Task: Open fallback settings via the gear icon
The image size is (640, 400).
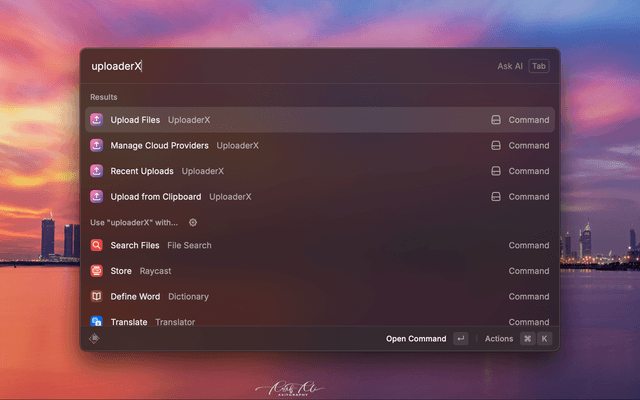Action: pos(193,223)
